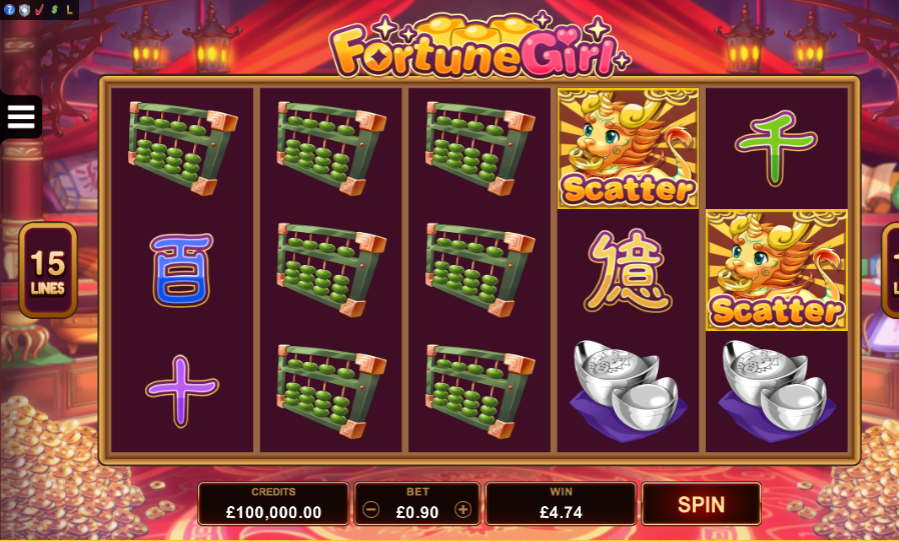Click the green dollar sign icon
The width and height of the screenshot is (899, 541).
pyautogui.click(x=54, y=10)
